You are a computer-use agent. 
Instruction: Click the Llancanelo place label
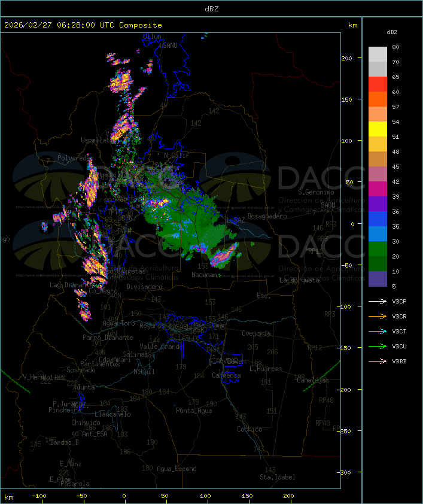pos(112,415)
